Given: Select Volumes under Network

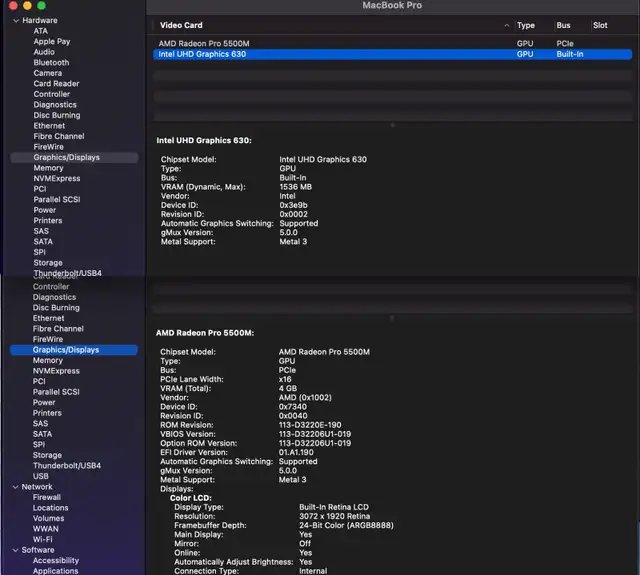Looking at the screenshot, I should pyautogui.click(x=49, y=518).
